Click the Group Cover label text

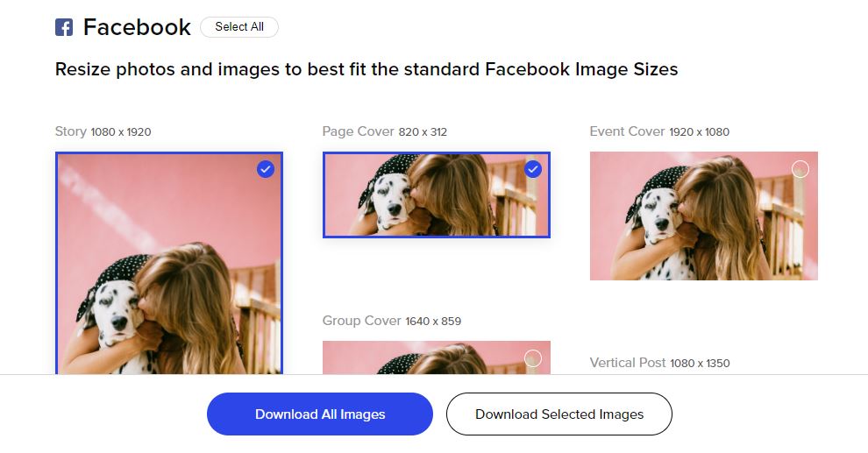(x=361, y=321)
